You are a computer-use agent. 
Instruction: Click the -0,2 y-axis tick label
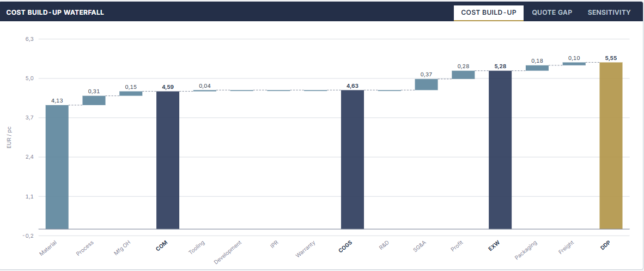pos(29,236)
